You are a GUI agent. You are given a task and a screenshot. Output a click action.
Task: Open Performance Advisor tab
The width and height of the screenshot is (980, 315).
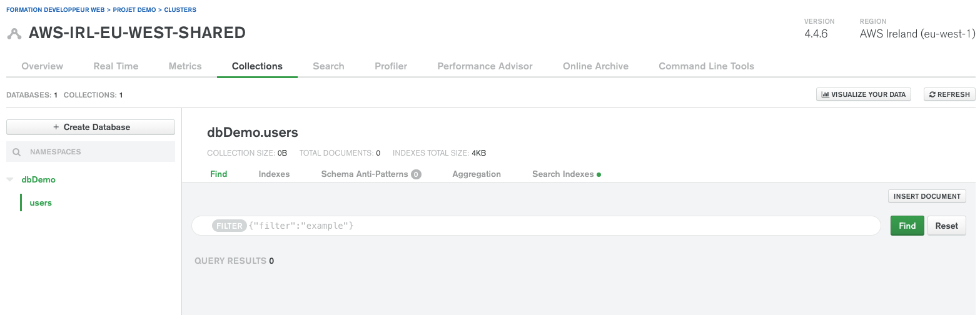485,66
